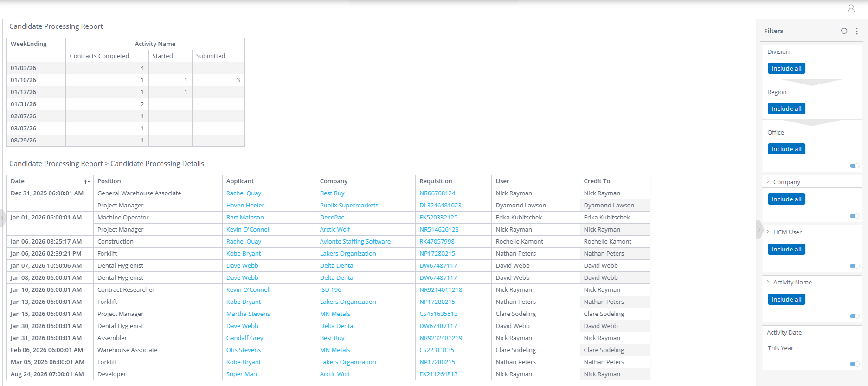Open requisition RK47057998
Viewport: 868px width, 386px height.
[x=437, y=241]
